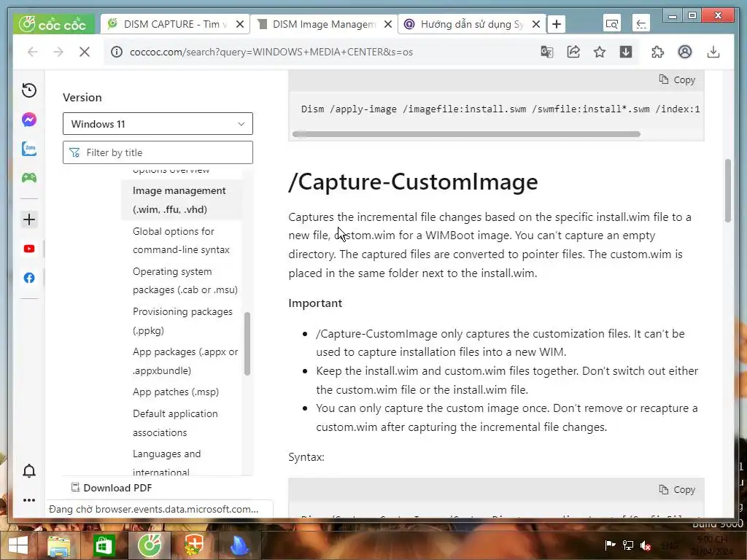Close the DISM CAPTURE tab
The image size is (747, 560).
coord(240,24)
